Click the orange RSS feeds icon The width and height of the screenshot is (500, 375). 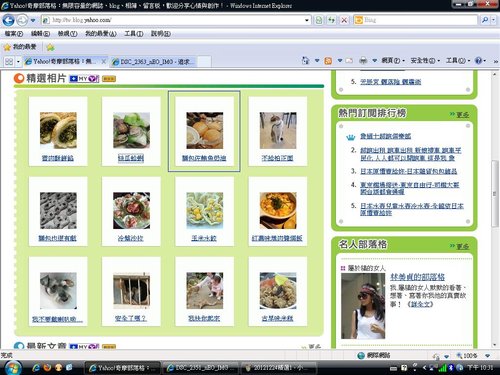click(328, 61)
